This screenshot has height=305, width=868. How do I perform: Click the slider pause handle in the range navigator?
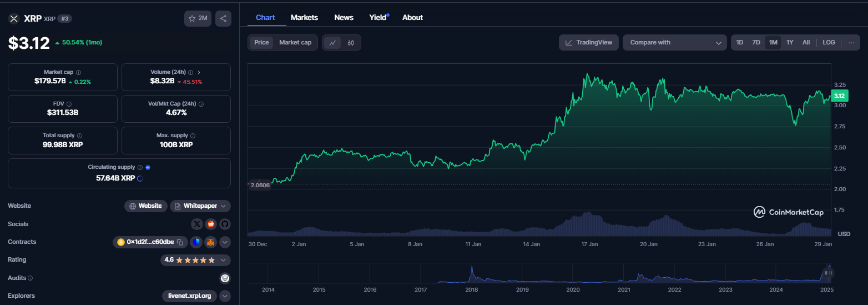827,273
